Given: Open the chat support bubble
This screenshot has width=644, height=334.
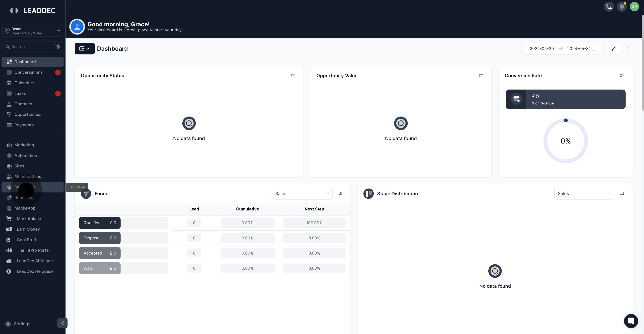Looking at the screenshot, I should tap(631, 321).
